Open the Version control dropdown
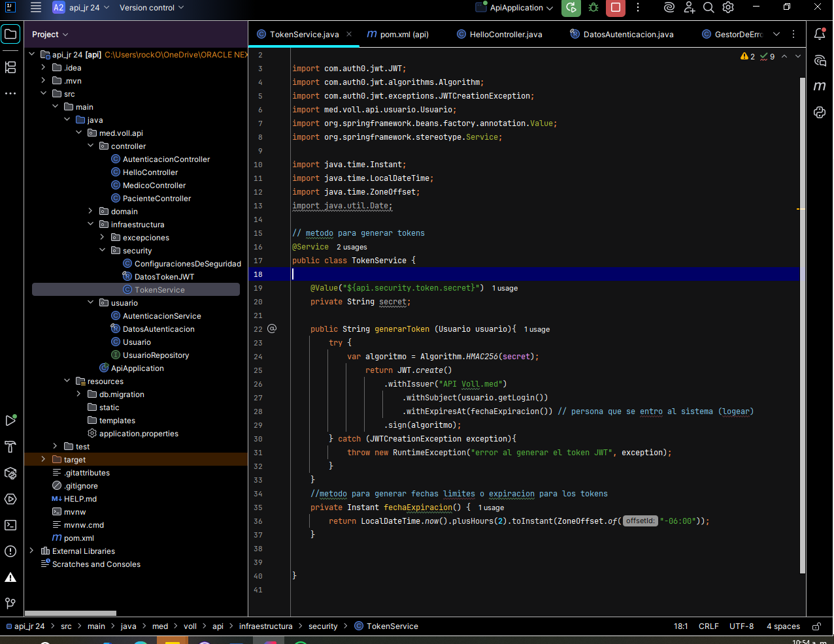 pyautogui.click(x=152, y=8)
